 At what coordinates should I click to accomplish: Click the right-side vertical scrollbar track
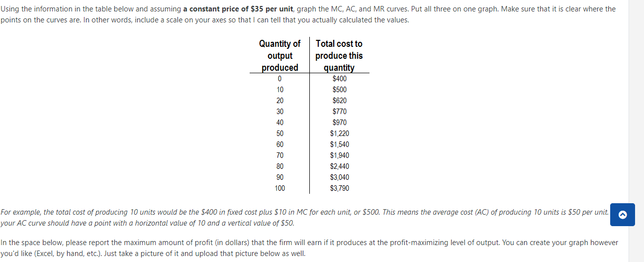coord(637,131)
